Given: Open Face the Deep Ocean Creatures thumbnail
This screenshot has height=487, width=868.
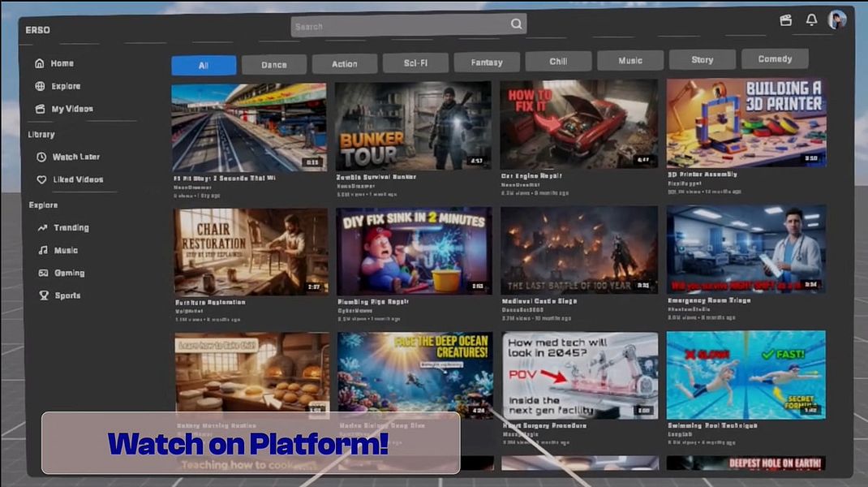Looking at the screenshot, I should [415, 374].
